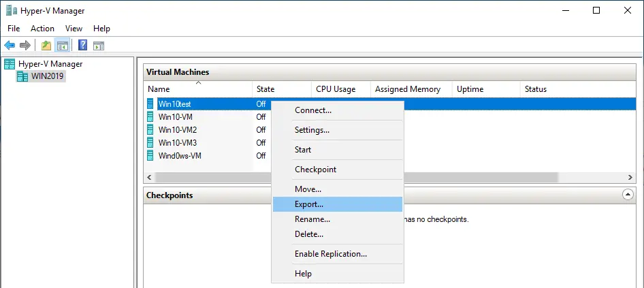Image resolution: width=644 pixels, height=288 pixels.
Task: Choose Connect... from the context menu
Action: tap(338, 110)
